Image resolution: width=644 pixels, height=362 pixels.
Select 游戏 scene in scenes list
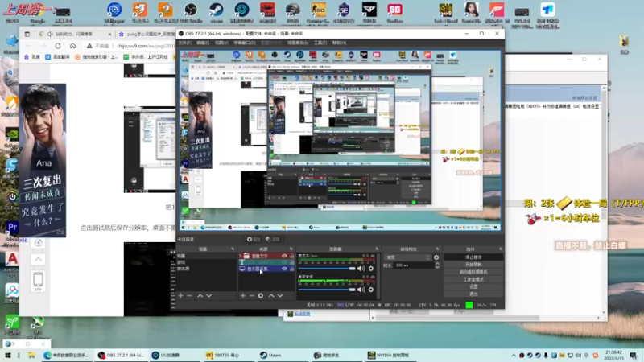207,262
